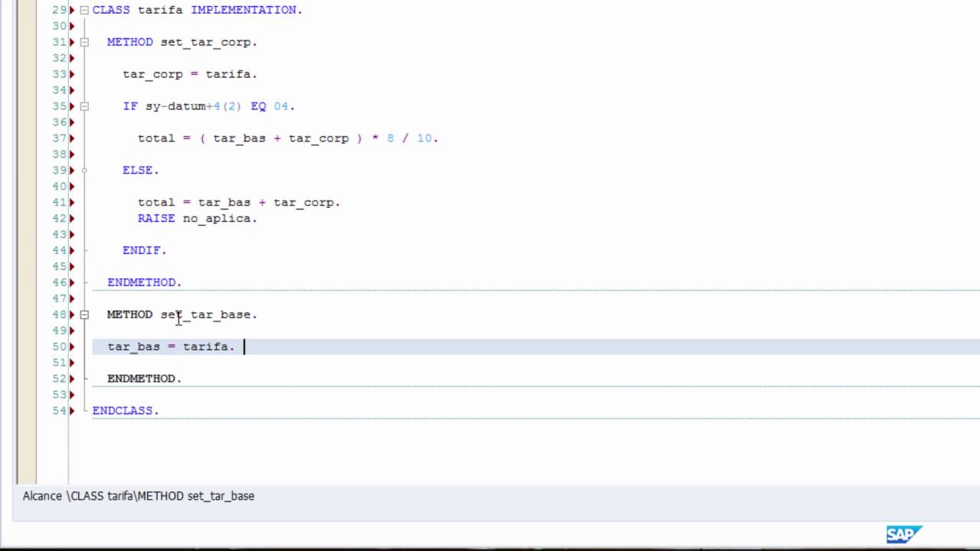The height and width of the screenshot is (551, 980).
Task: Collapse the CLASS tarifa IMPLEMENTATION block
Action: click(x=84, y=10)
